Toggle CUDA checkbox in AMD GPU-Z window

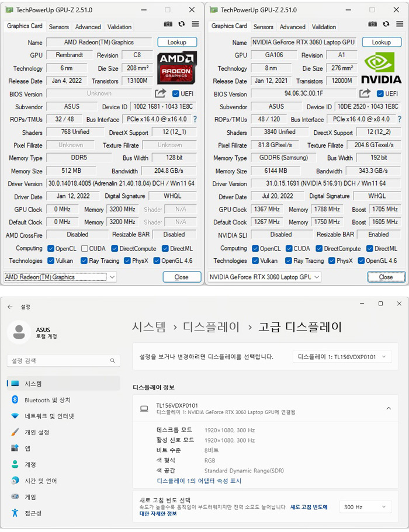[x=85, y=249]
